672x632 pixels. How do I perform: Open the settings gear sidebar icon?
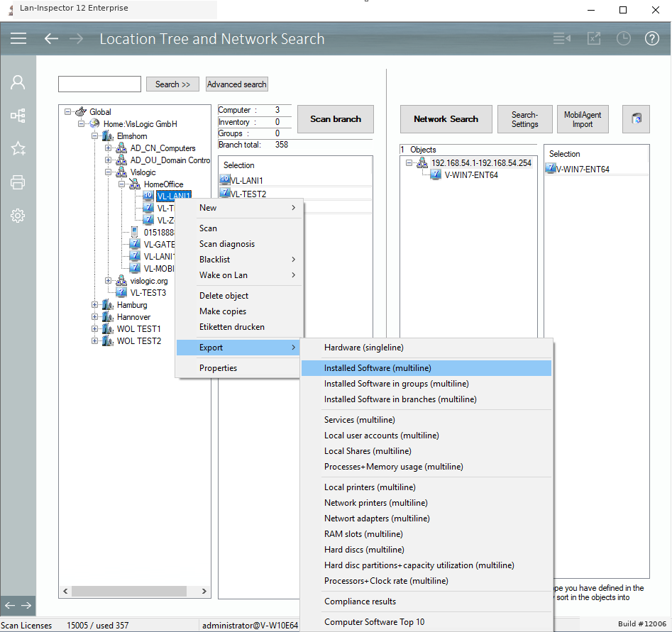tap(18, 216)
